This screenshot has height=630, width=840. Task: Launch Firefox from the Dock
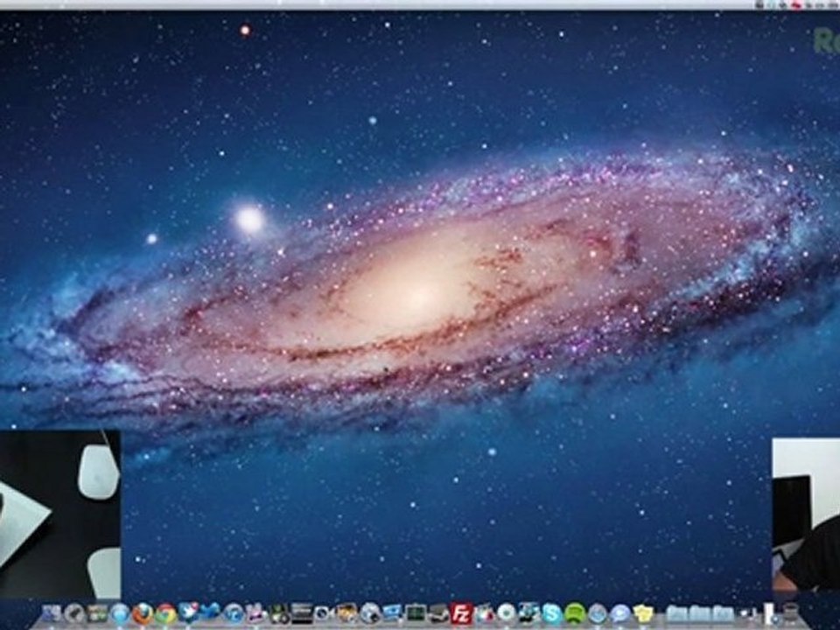pos(143,613)
